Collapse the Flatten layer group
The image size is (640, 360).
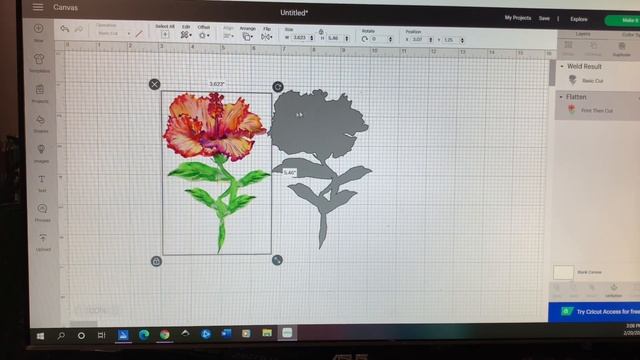[x=561, y=97]
